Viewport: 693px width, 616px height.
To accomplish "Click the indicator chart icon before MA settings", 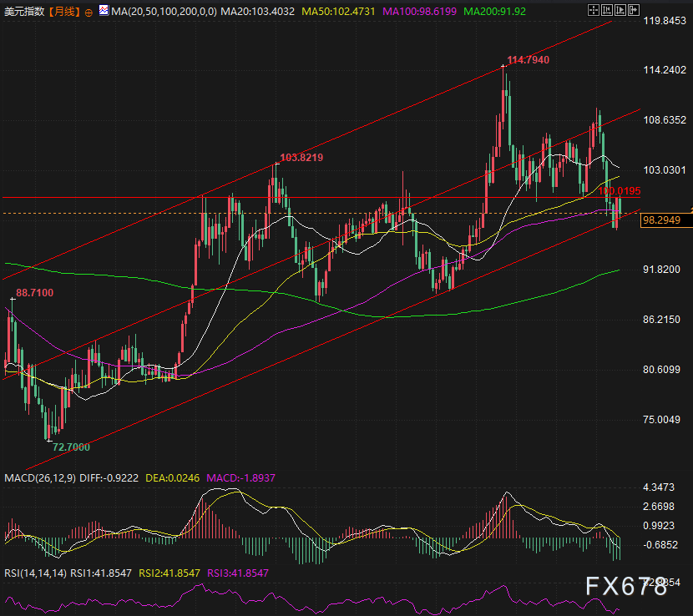I will click(104, 13).
